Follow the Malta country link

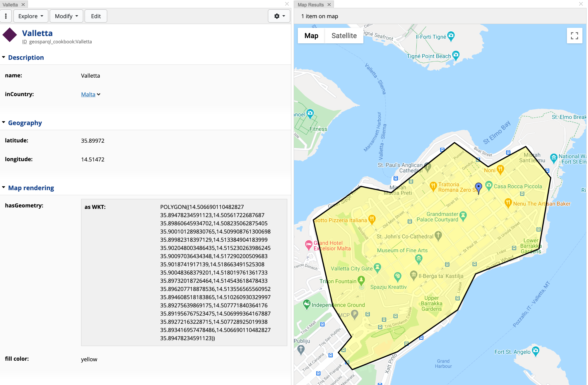click(88, 94)
